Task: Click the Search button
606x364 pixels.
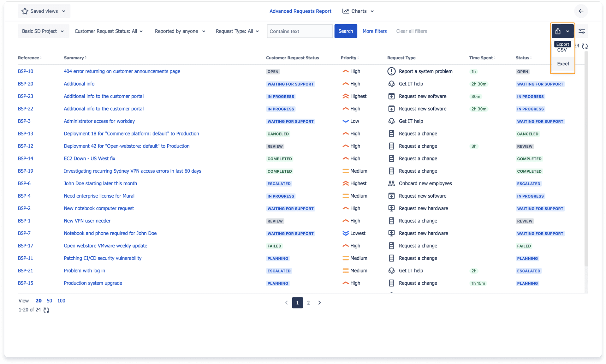Action: point(346,31)
